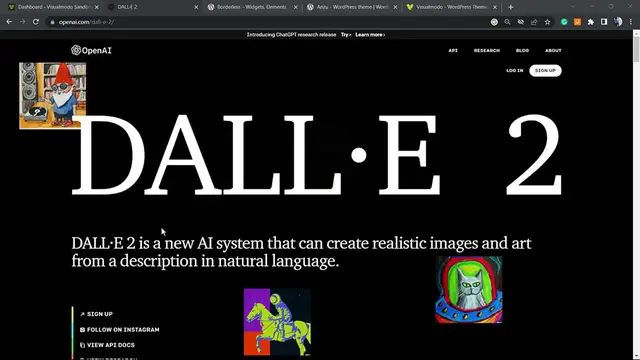The image size is (640, 360).
Task: Switch to the Dashboard Visualmodo tab
Action: coord(54,7)
